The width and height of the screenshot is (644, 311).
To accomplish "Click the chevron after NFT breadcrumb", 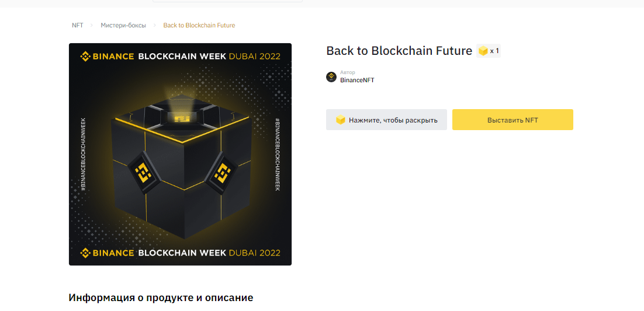I will point(92,26).
